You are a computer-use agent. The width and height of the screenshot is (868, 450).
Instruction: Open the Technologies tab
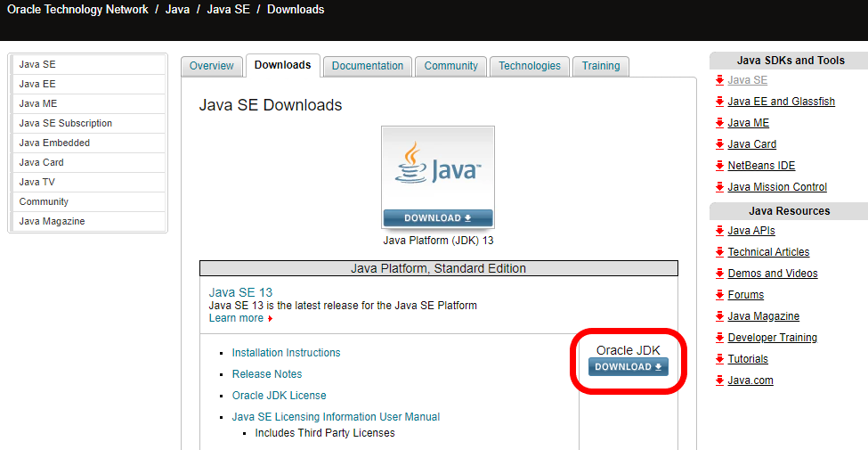click(530, 66)
